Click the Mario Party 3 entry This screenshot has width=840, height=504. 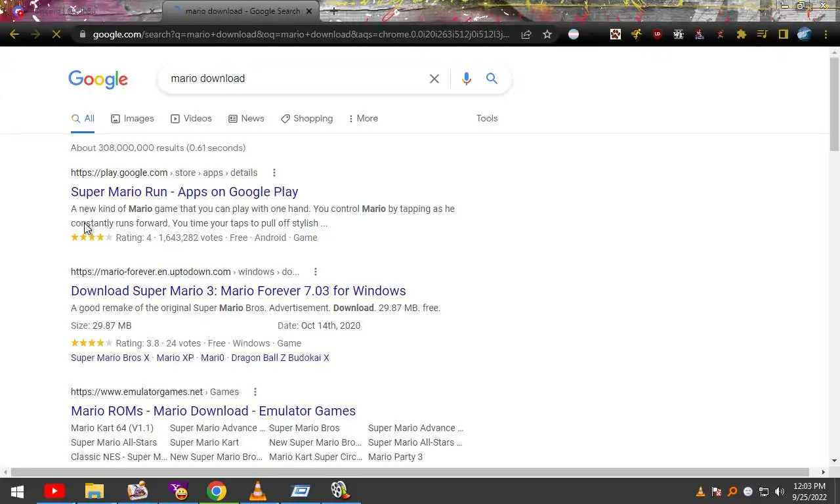pyautogui.click(x=396, y=457)
